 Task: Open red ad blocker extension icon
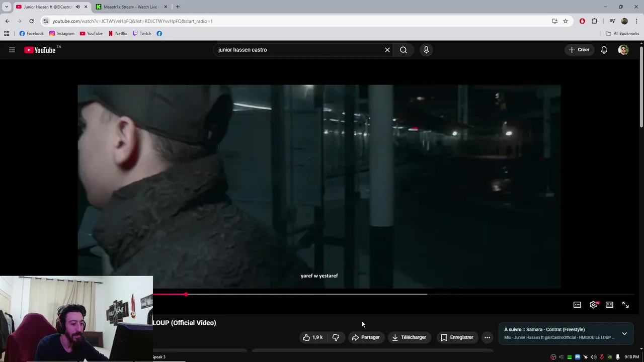[x=582, y=21]
